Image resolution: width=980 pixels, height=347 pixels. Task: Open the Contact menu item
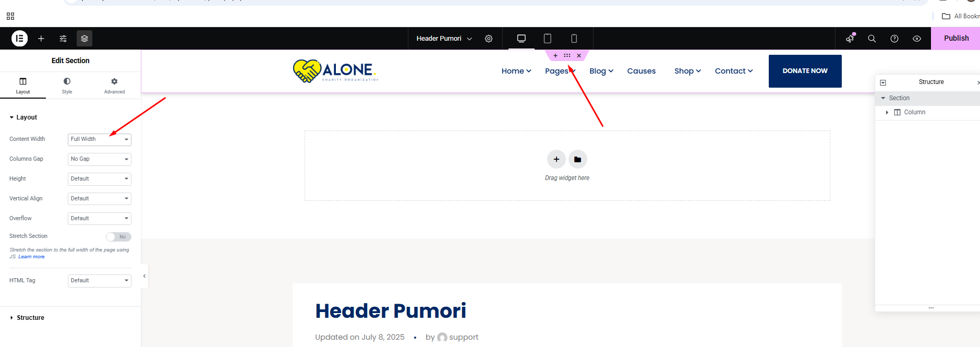[x=734, y=71]
